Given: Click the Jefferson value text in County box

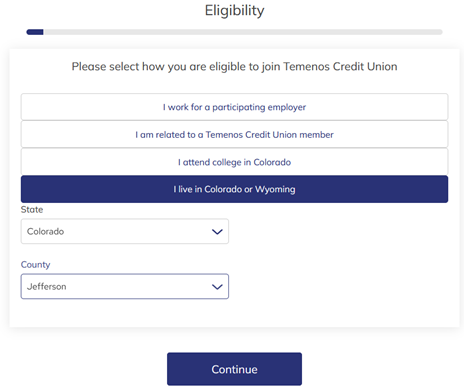Looking at the screenshot, I should coord(46,286).
